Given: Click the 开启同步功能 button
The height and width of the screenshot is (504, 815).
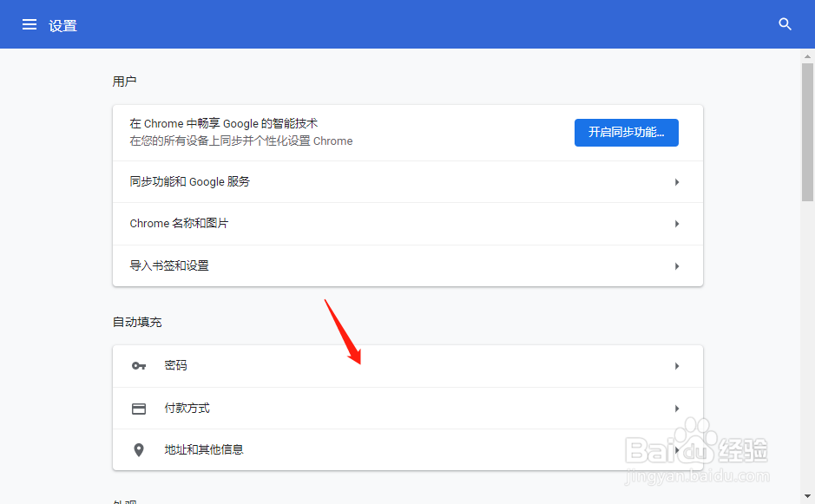Looking at the screenshot, I should (x=627, y=133).
